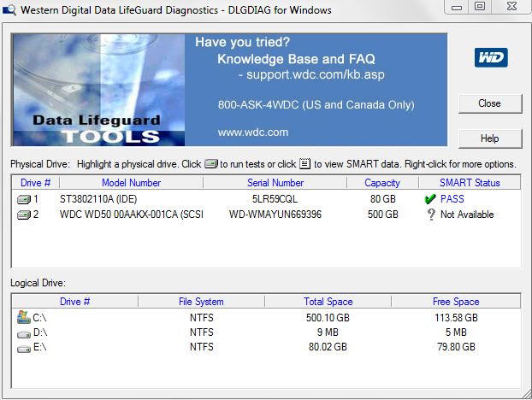This screenshot has width=532, height=400.
Task: Click the 500 GB capacity cell
Action: (x=382, y=215)
